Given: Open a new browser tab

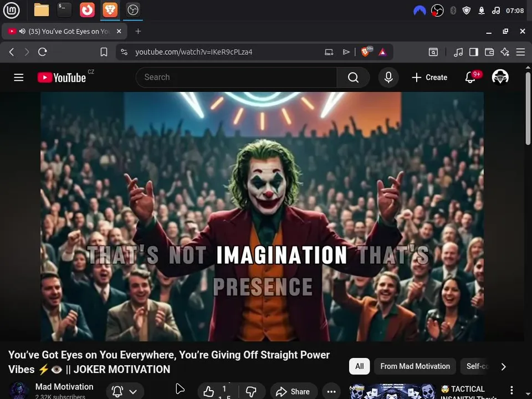Looking at the screenshot, I should [138, 31].
